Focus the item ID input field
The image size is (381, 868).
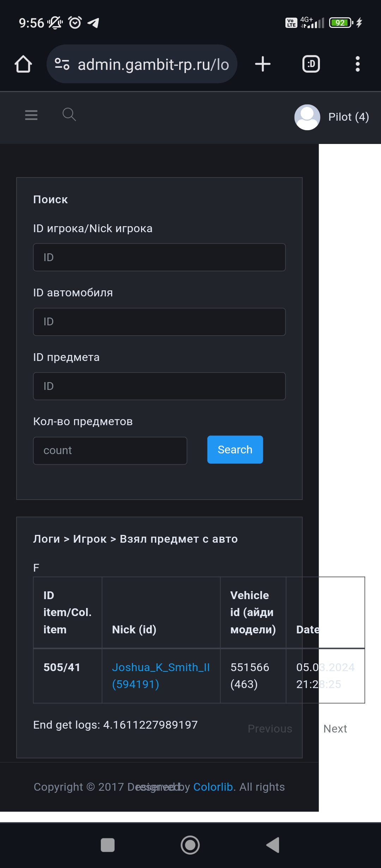[159, 386]
